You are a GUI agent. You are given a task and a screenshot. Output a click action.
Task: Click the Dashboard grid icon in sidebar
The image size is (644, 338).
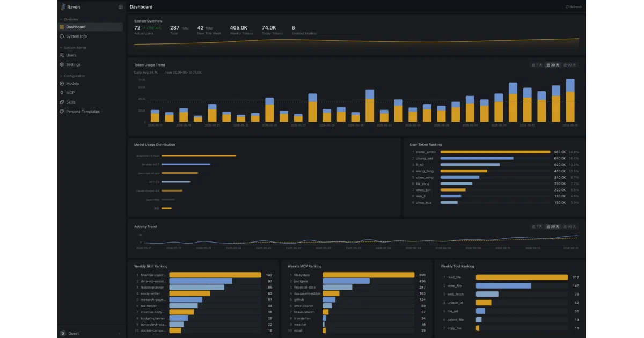click(x=62, y=27)
